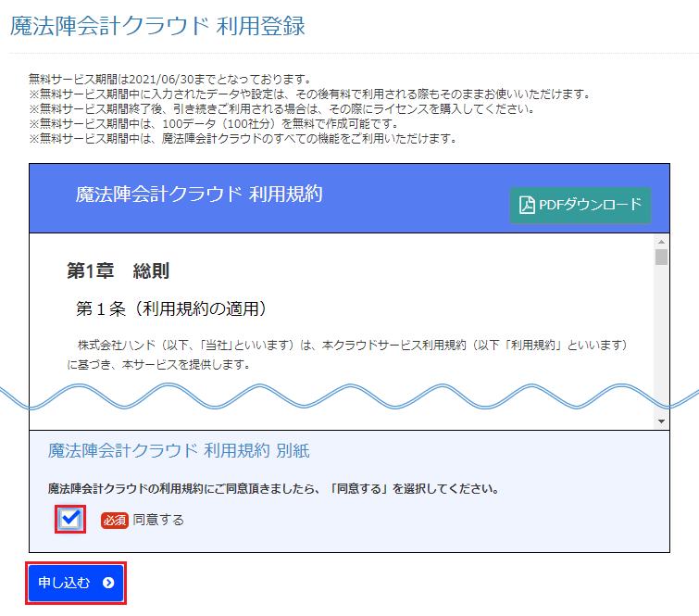Click the すべての機能をご利用いただけます notice line
699x616 pixels.
(243, 139)
